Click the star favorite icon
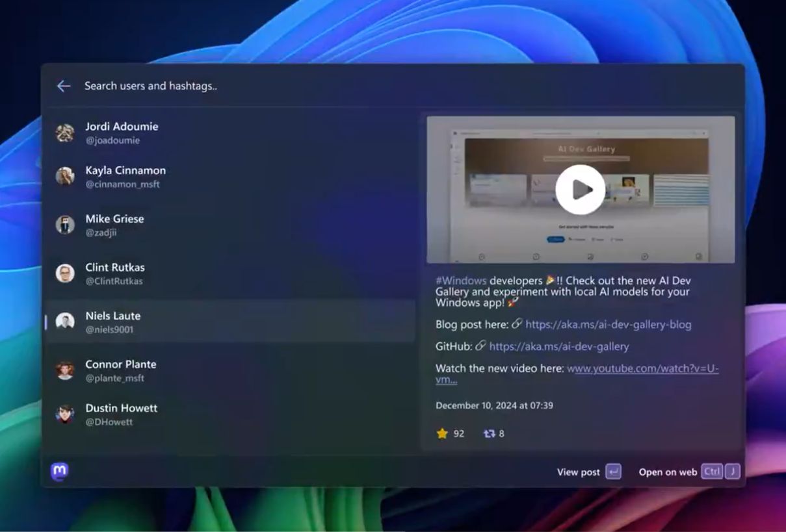 (443, 433)
